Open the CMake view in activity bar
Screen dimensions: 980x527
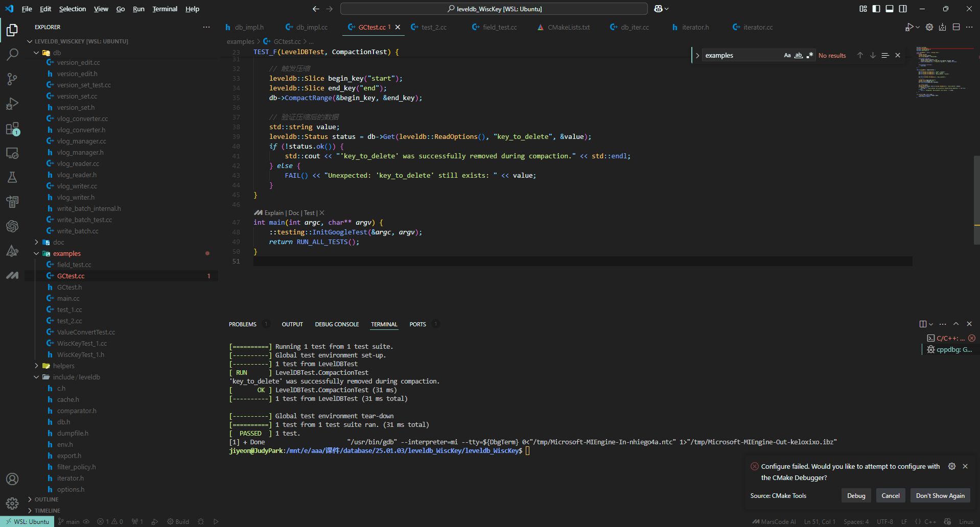pyautogui.click(x=12, y=251)
